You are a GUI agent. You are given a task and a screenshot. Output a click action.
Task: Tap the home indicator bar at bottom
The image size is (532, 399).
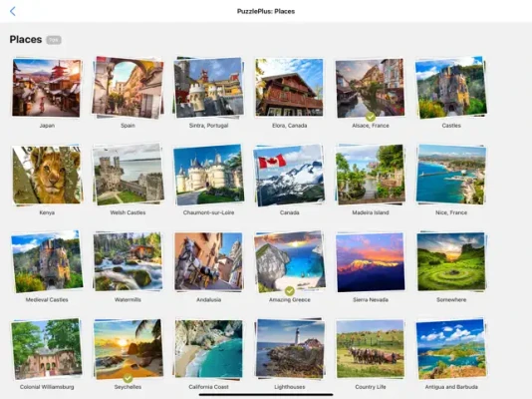pyautogui.click(x=266, y=395)
